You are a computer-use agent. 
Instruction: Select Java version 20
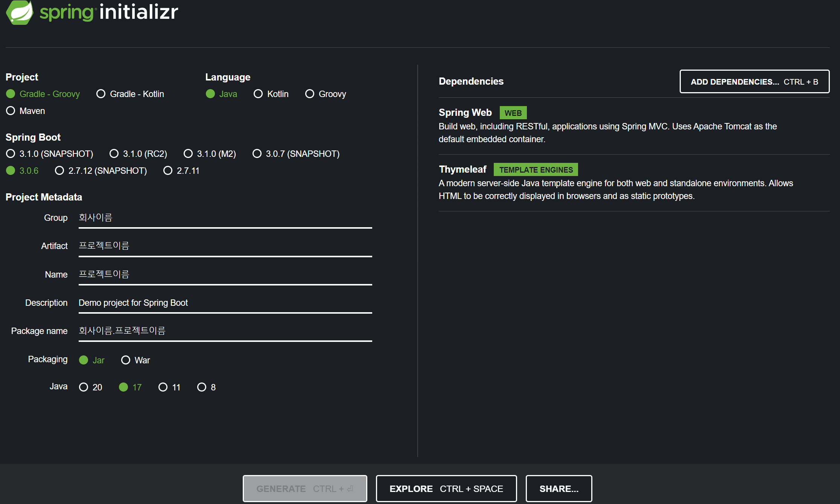point(84,387)
